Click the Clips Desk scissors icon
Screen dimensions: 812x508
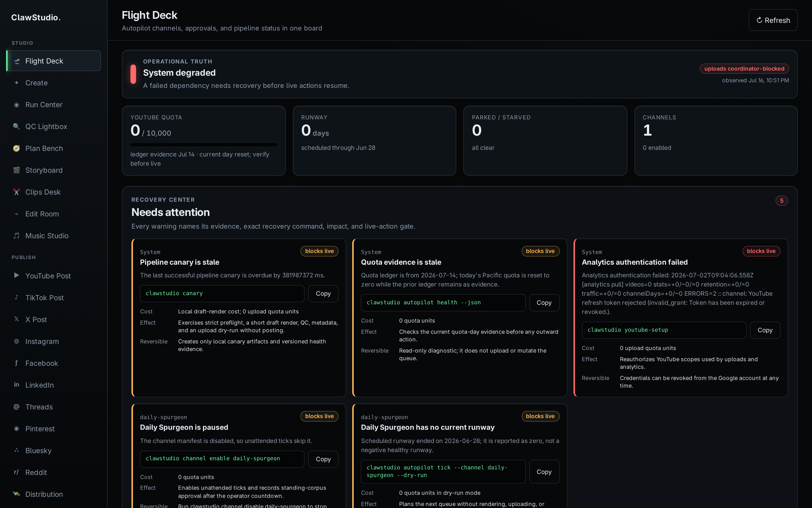(16, 192)
